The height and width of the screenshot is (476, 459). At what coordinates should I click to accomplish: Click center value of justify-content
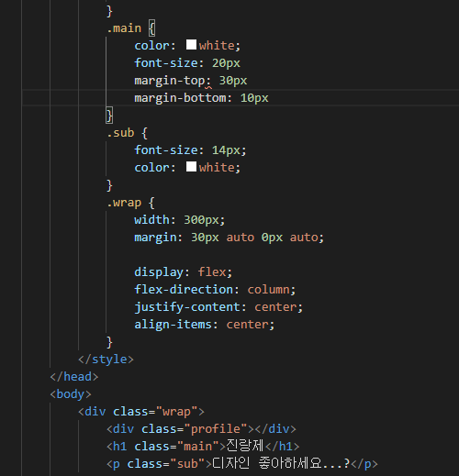(x=275, y=307)
